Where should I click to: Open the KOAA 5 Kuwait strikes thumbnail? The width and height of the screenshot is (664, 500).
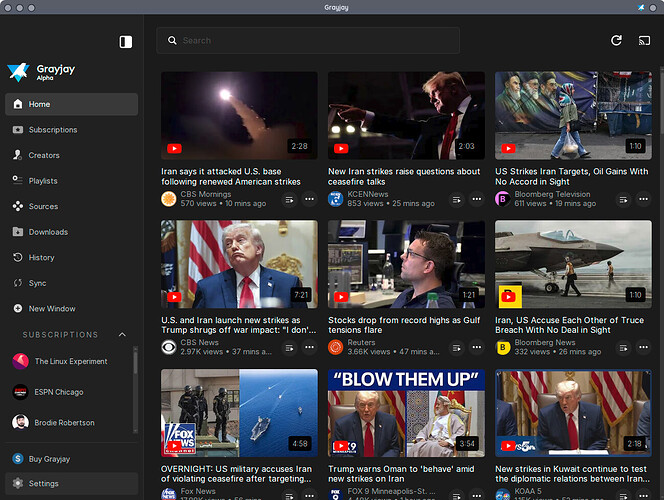[x=573, y=413]
